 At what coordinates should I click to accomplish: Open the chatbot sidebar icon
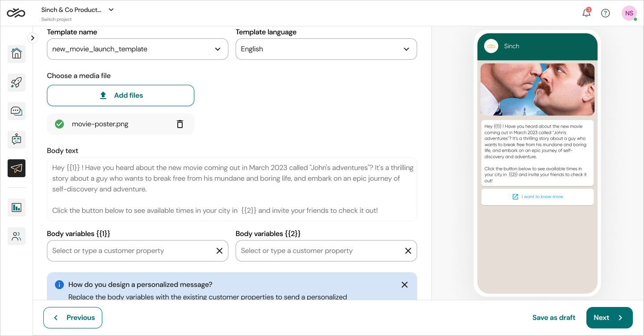click(16, 140)
